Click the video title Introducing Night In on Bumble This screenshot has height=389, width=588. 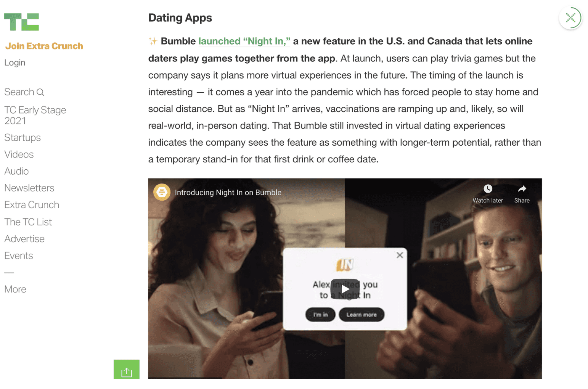coord(228,193)
